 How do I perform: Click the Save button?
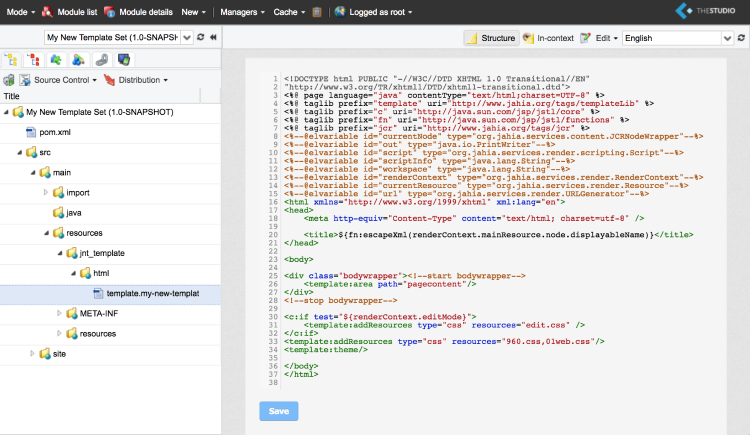[x=279, y=411]
